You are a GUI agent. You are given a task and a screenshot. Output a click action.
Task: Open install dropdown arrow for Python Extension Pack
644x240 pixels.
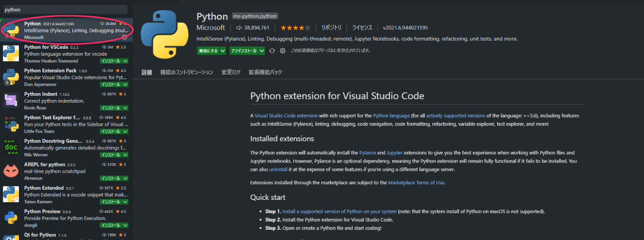[125, 84]
